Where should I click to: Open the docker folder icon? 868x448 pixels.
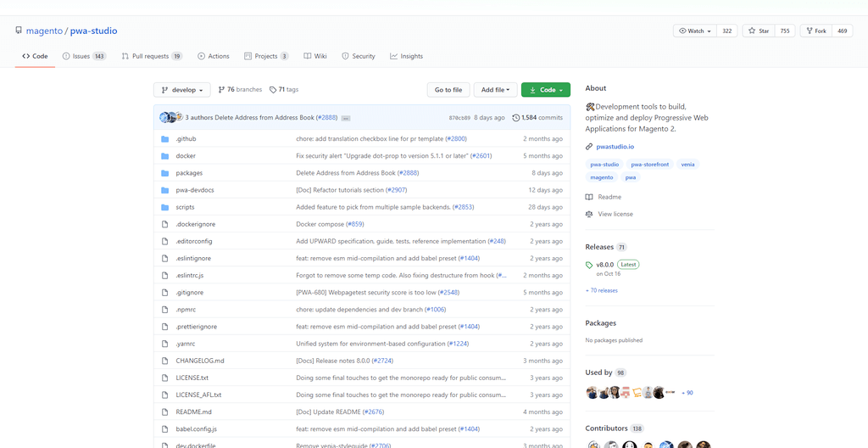click(164, 156)
